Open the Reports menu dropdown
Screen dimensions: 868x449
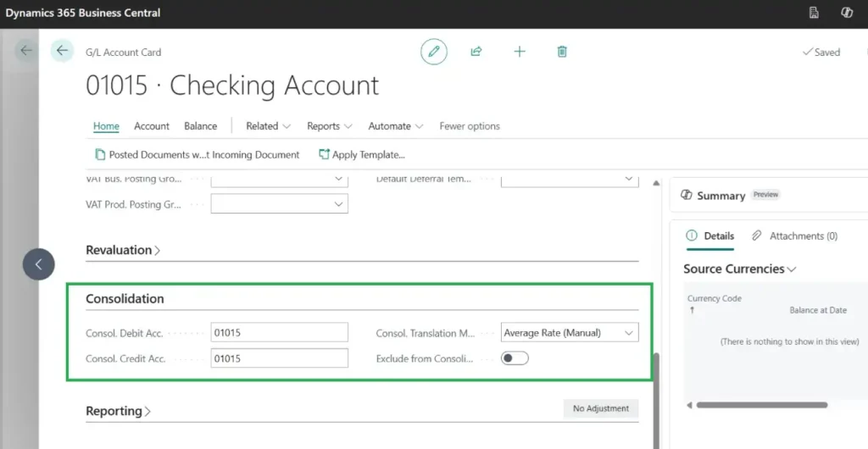click(330, 126)
